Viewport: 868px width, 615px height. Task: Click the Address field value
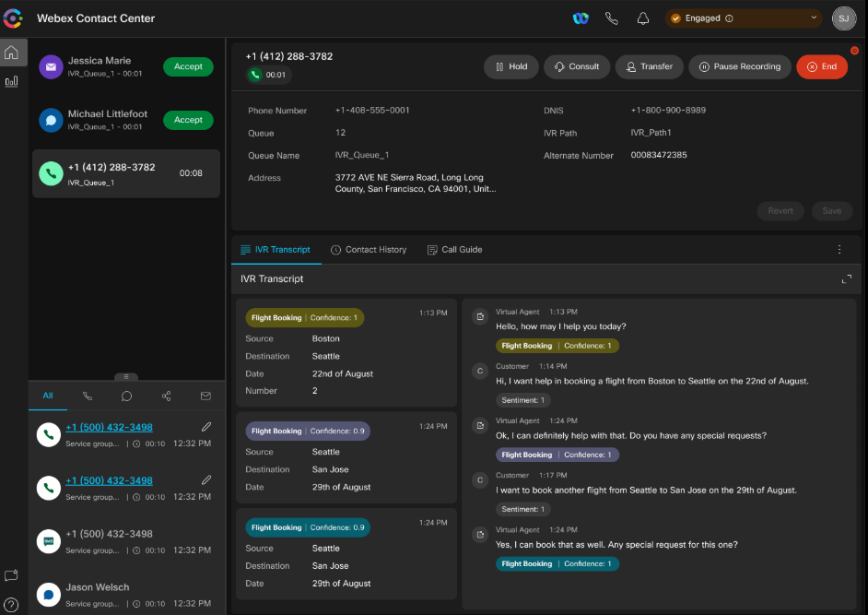click(416, 183)
